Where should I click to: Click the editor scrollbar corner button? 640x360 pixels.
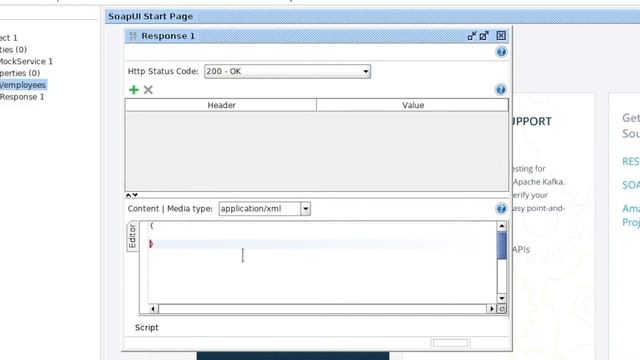click(x=502, y=309)
